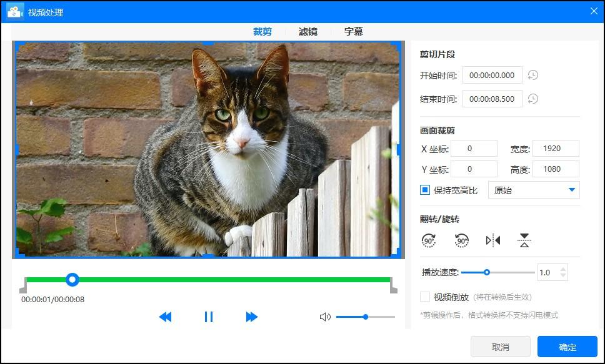Click the volume slider handle

(366, 317)
